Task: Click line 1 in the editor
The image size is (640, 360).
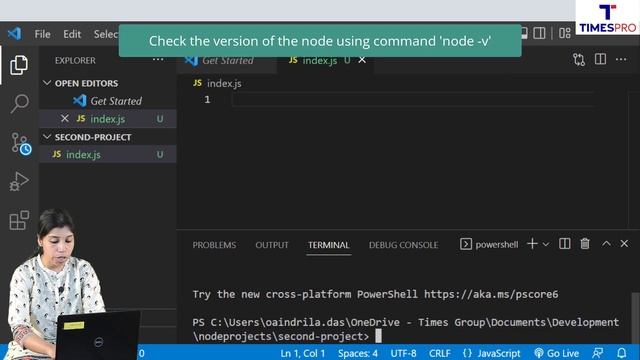Action: pyautogui.click(x=412, y=100)
